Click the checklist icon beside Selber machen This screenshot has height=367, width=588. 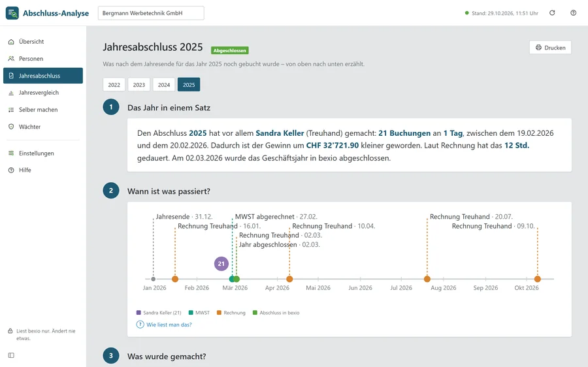(11, 110)
